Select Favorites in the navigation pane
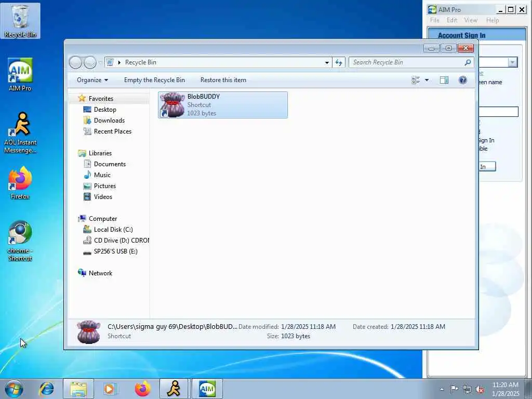The height and width of the screenshot is (399, 532). coord(101,98)
